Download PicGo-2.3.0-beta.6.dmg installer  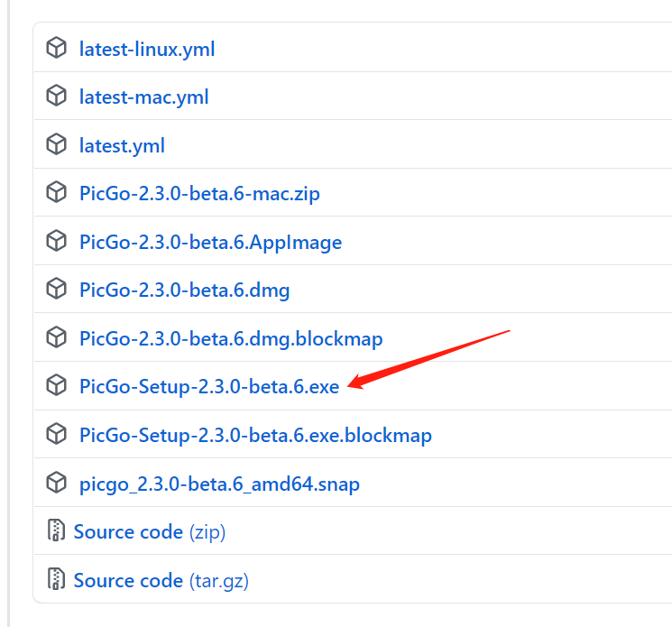[184, 290]
